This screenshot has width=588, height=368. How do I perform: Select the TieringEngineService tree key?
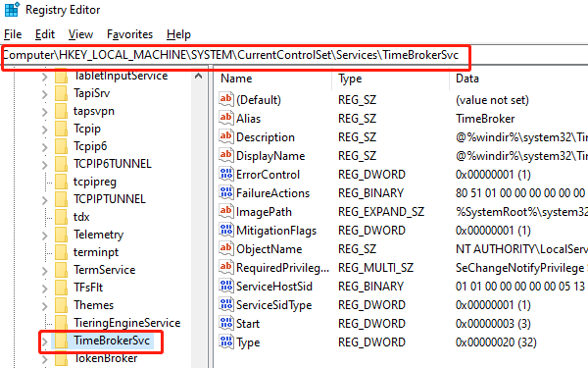coord(126,323)
